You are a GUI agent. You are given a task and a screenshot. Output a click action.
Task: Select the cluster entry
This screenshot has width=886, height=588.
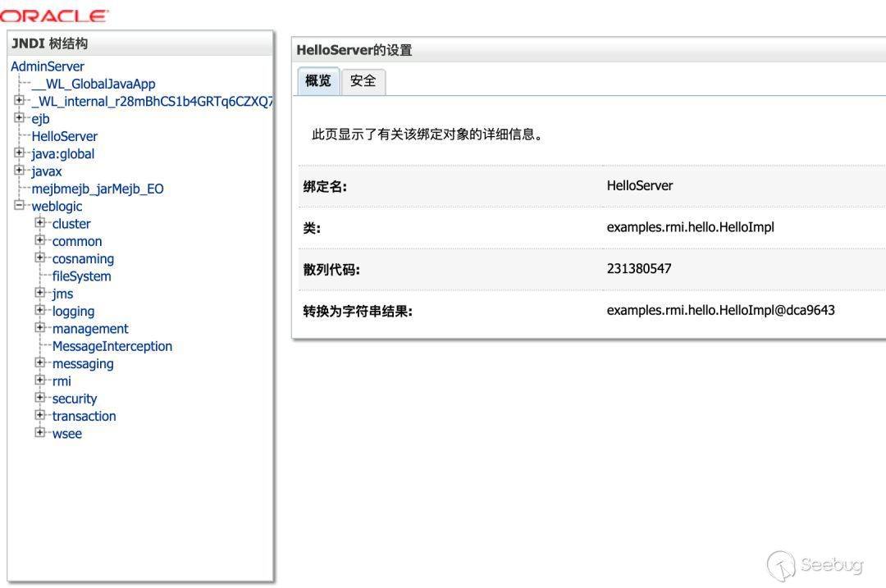pos(71,224)
